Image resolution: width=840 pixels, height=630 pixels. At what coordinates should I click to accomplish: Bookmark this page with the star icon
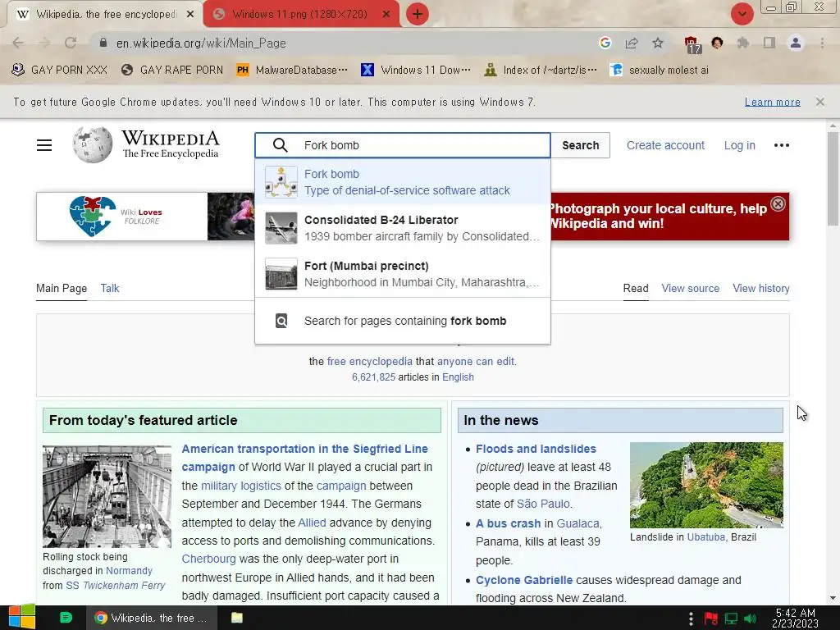click(658, 43)
